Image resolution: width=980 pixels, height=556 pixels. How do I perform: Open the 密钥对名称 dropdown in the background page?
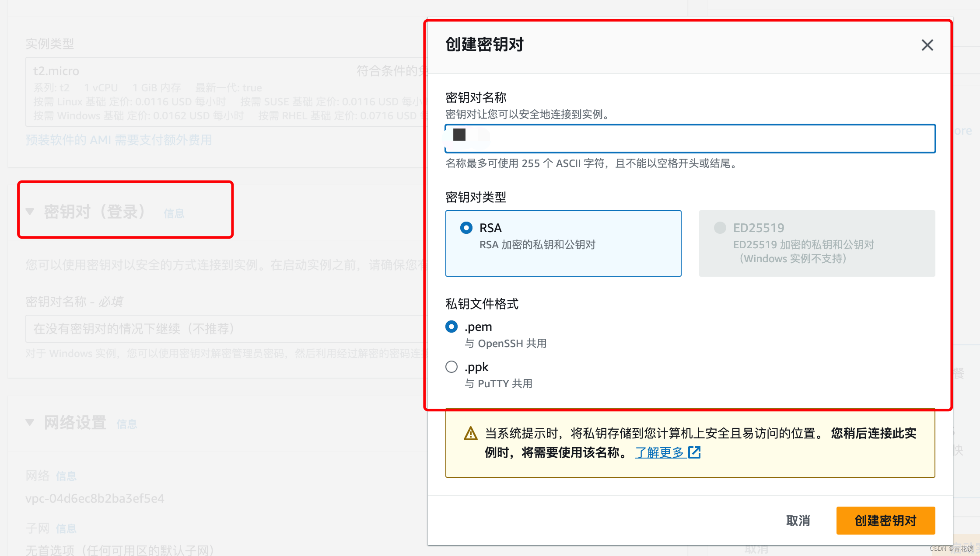tap(227, 329)
